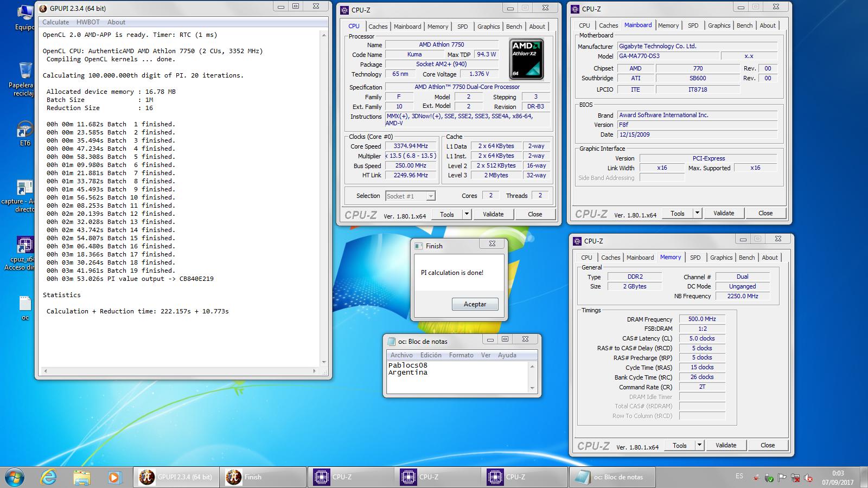Open Graphics tab in CPU-Z Mainboard window
The width and height of the screenshot is (868, 488).
[719, 25]
